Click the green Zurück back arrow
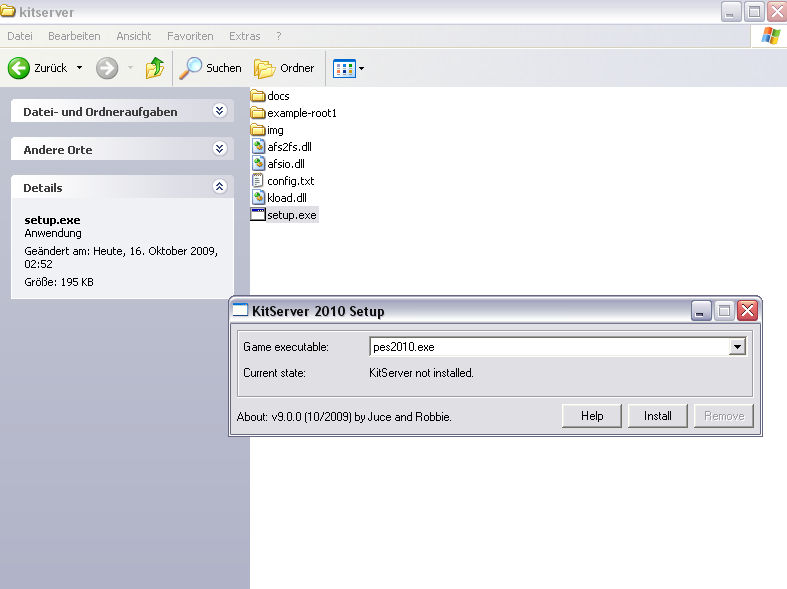The width and height of the screenshot is (787, 589). click(x=19, y=68)
